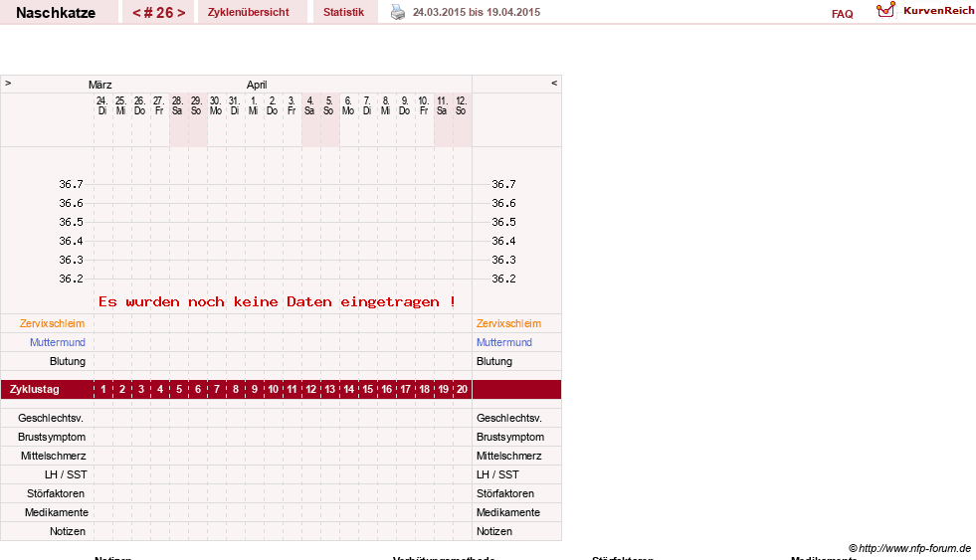
Task: Click the left Medikamente row label
Action: pyautogui.click(x=57, y=512)
